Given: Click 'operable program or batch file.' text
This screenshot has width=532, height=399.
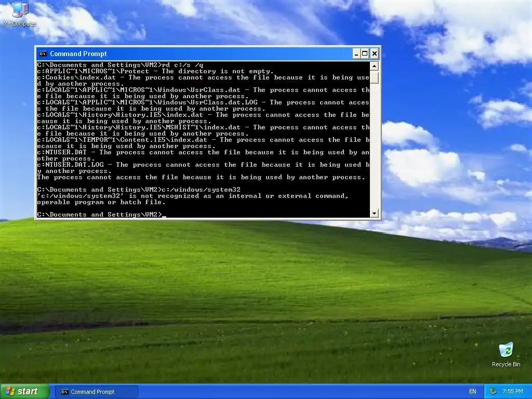Looking at the screenshot, I should tap(101, 202).
